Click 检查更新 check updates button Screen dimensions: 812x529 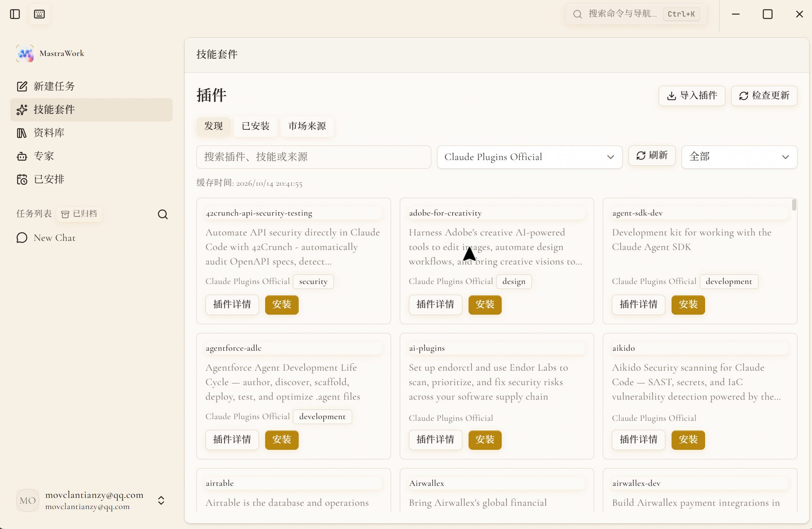764,96
